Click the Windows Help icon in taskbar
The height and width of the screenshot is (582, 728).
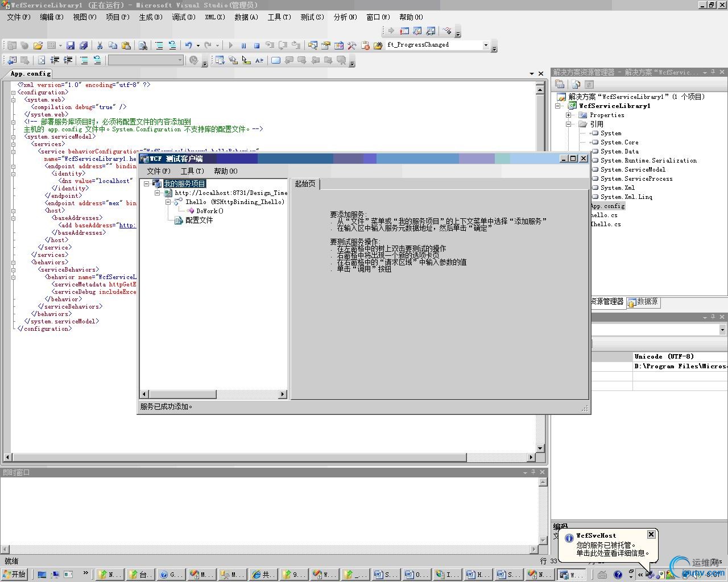pos(618,575)
